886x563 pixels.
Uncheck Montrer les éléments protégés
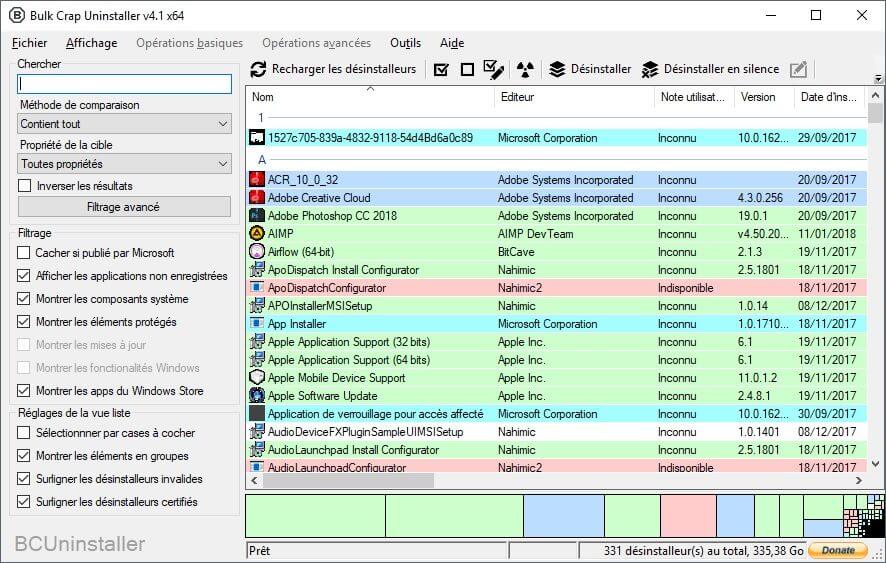(x=23, y=322)
